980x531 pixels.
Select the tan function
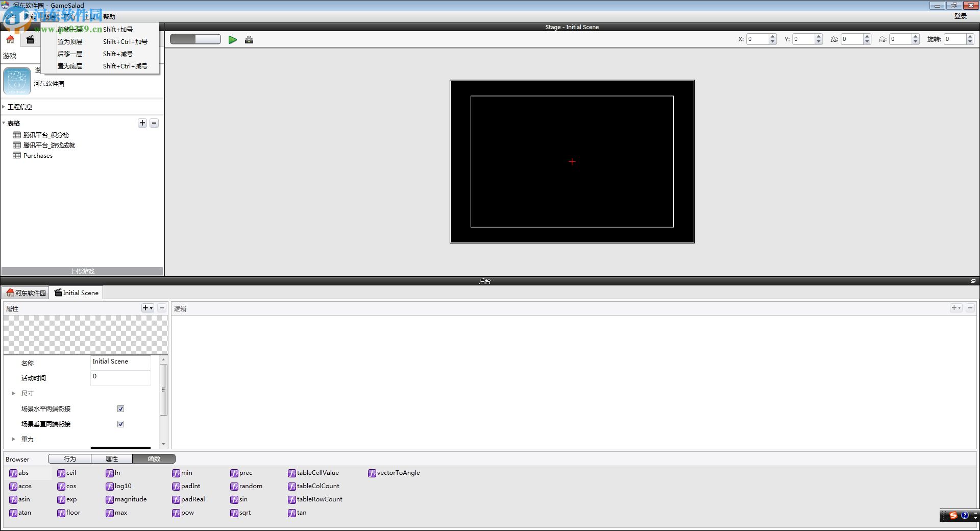(x=297, y=513)
